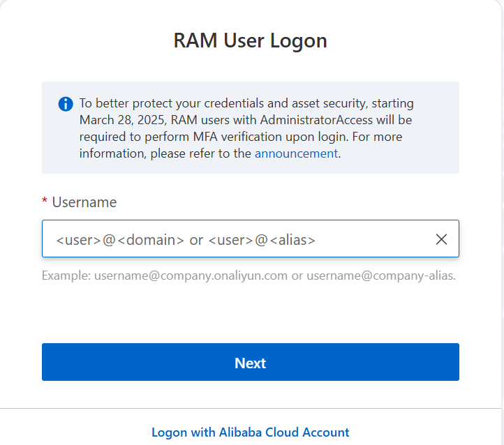Click the RAM User Logon heading
Image resolution: width=504 pixels, height=445 pixels.
coord(250,40)
